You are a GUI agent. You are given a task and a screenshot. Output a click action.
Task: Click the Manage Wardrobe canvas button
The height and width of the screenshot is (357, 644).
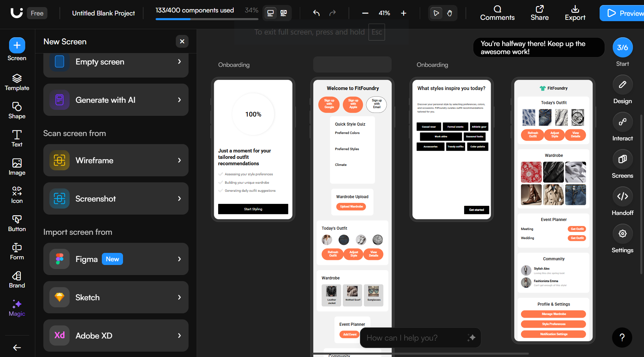click(x=554, y=314)
